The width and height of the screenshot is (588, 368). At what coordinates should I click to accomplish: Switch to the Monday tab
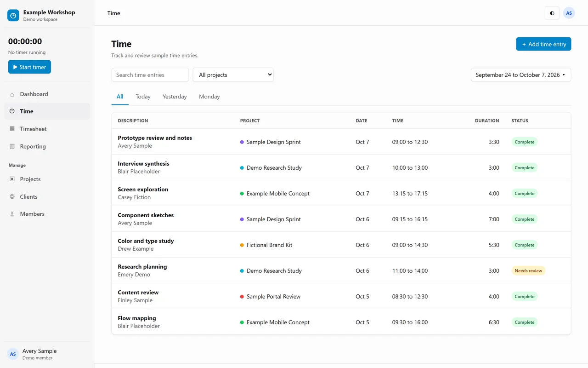[x=209, y=97]
